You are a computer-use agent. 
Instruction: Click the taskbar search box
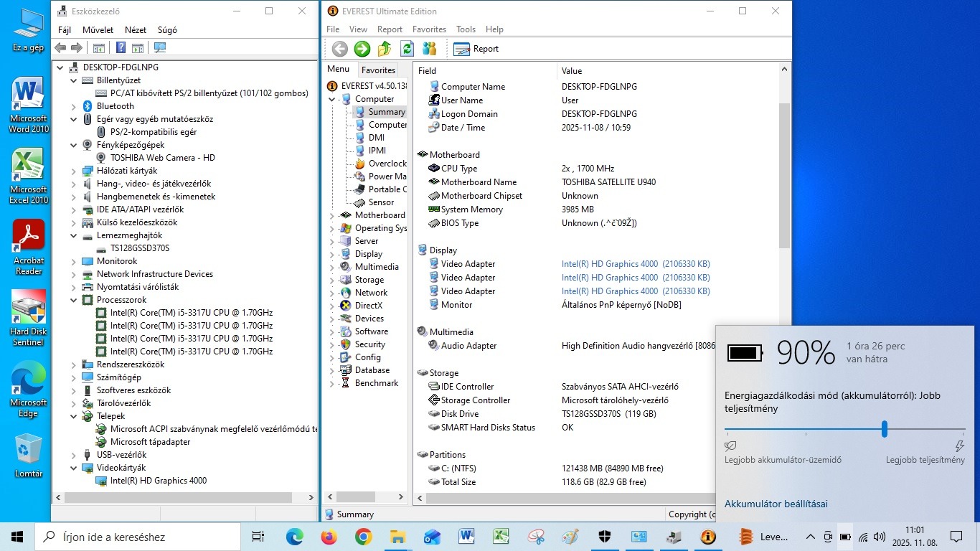(138, 537)
